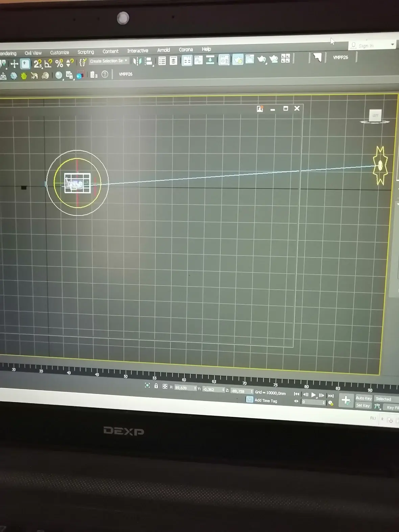The height and width of the screenshot is (532, 399).
Task: Select the yellow light object in viewport
Action: point(380,165)
